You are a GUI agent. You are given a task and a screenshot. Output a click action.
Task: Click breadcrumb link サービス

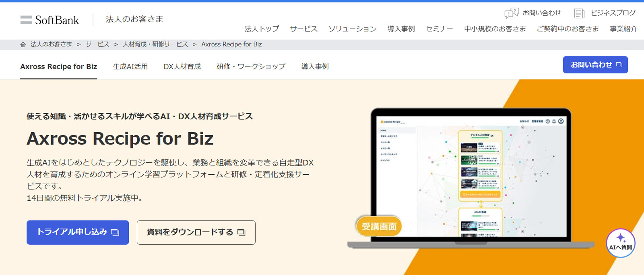97,44
